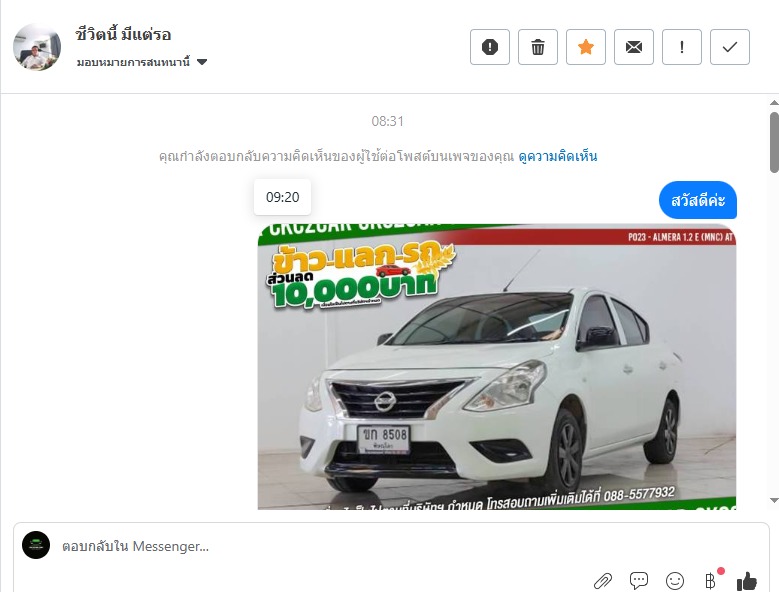Image resolution: width=779 pixels, height=592 pixels.
Task: Open the มอบหมายการสนทนานี้ dropdown
Action: (142, 62)
